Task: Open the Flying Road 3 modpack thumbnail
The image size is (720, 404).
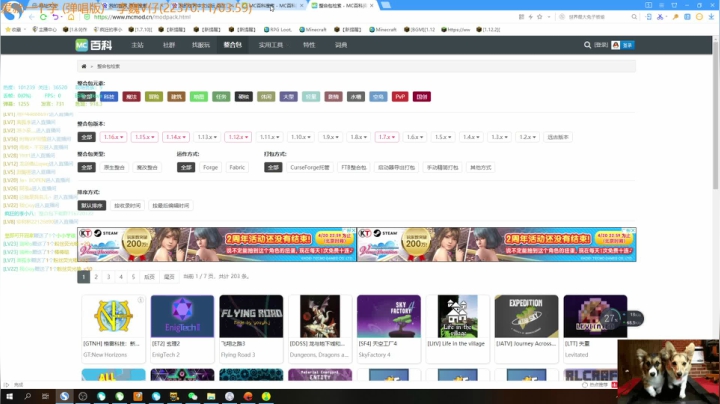Action: click(251, 316)
